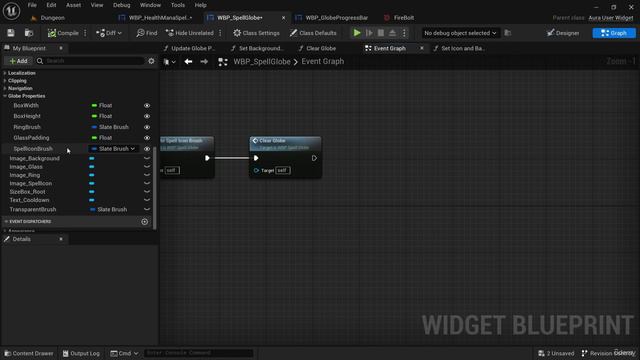Image resolution: width=640 pixels, height=360 pixels.
Task: Switch to Graph mode
Action: (614, 33)
